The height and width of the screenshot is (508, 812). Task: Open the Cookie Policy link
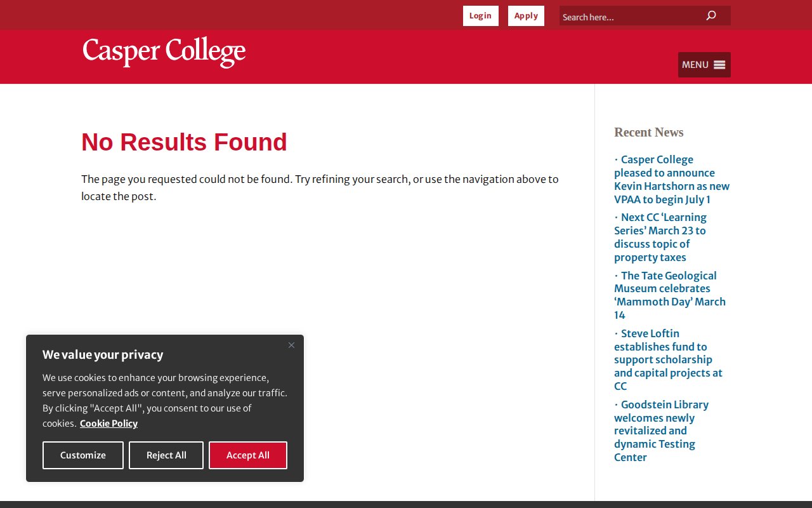point(108,424)
